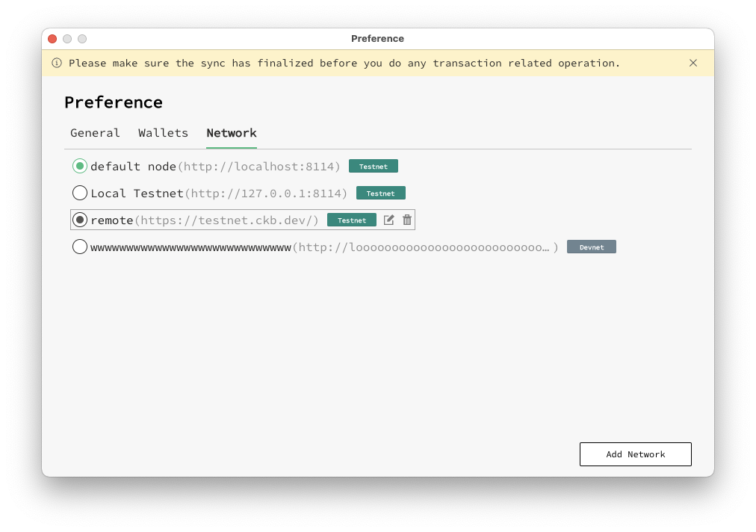The height and width of the screenshot is (532, 756).
Task: Click the Testnet badge on the remote network row
Action: 351,220
